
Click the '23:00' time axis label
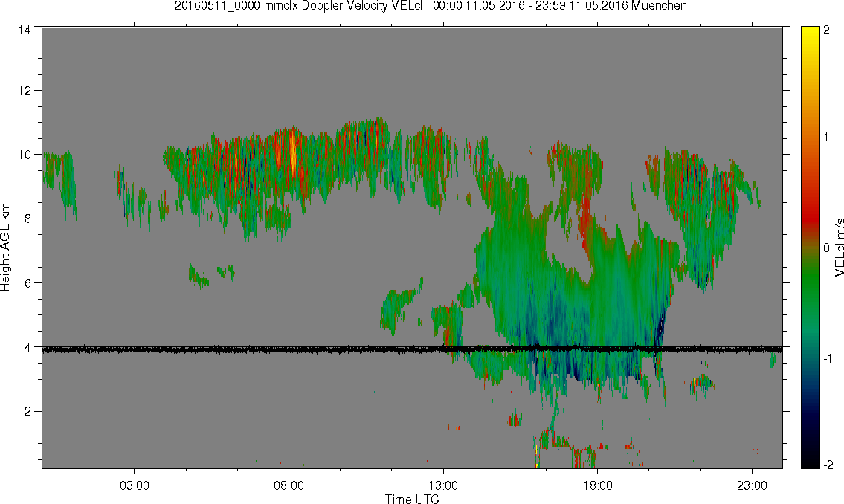752,485
